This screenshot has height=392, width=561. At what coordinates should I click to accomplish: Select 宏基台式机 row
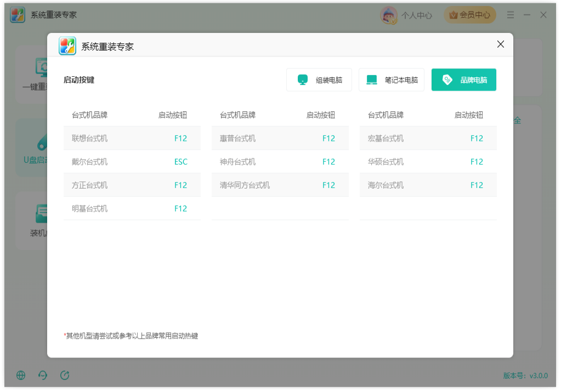click(x=428, y=138)
